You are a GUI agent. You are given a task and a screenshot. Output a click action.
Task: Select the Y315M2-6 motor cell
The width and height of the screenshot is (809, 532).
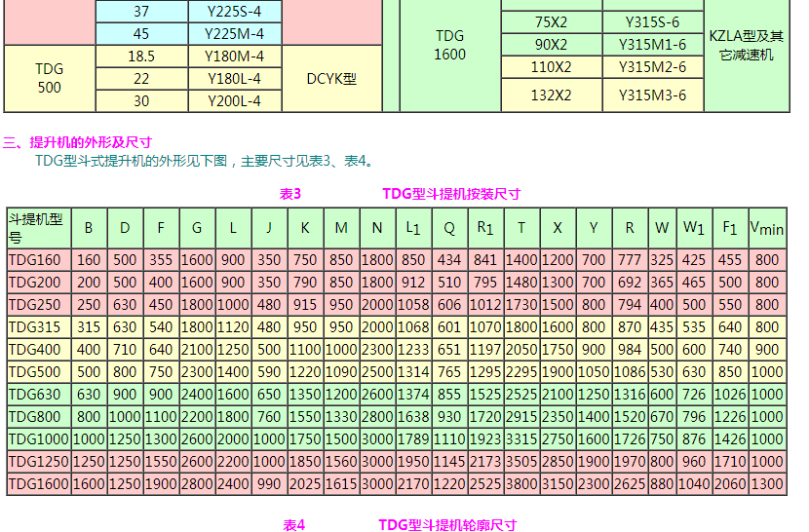652,67
